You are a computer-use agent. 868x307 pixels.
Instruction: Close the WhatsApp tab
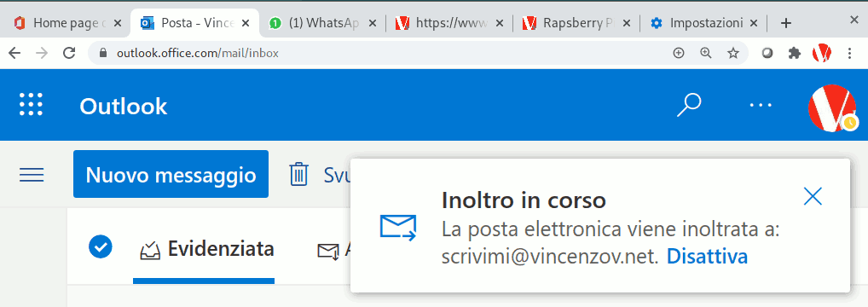[x=373, y=23]
